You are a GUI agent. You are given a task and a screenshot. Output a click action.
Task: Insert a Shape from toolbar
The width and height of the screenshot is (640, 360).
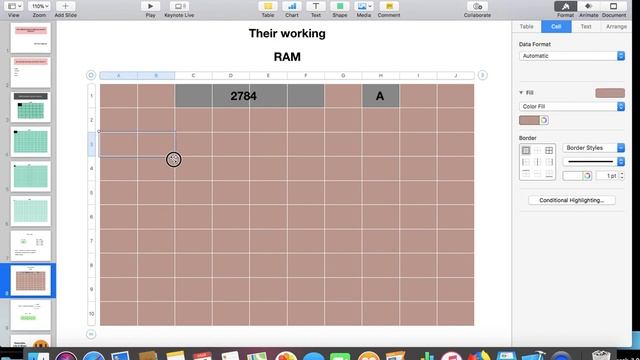340,6
